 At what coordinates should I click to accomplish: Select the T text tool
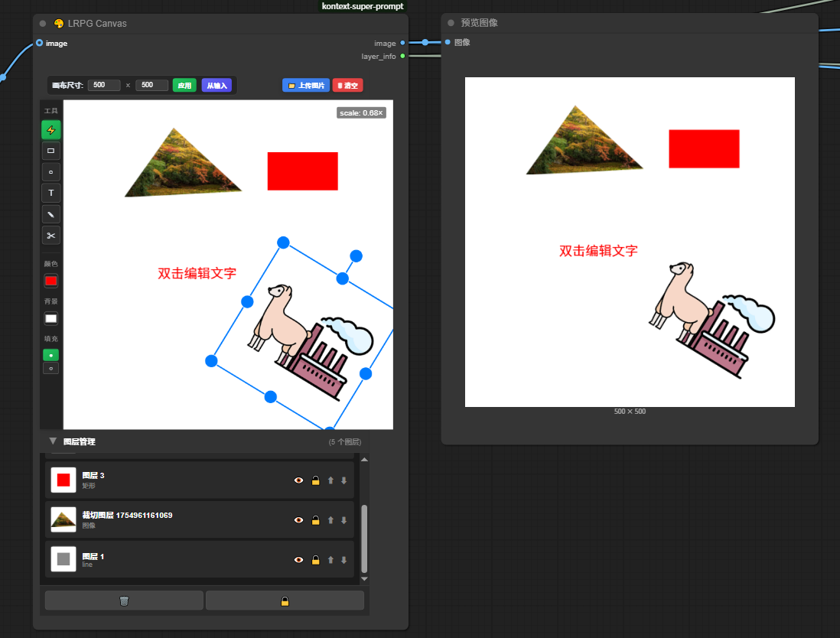click(51, 193)
